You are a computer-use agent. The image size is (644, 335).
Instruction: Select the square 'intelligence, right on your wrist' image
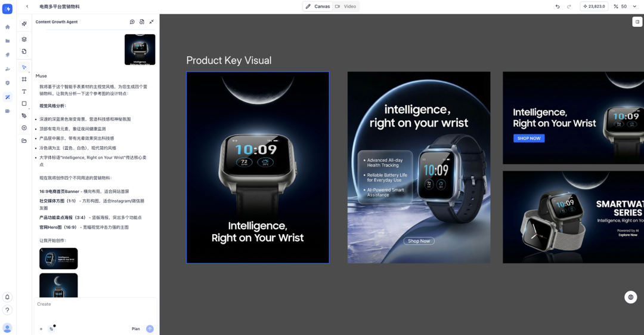(x=419, y=167)
